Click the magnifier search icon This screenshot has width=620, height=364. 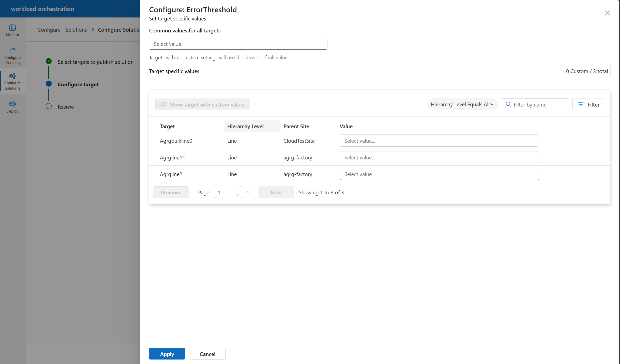[x=508, y=105]
